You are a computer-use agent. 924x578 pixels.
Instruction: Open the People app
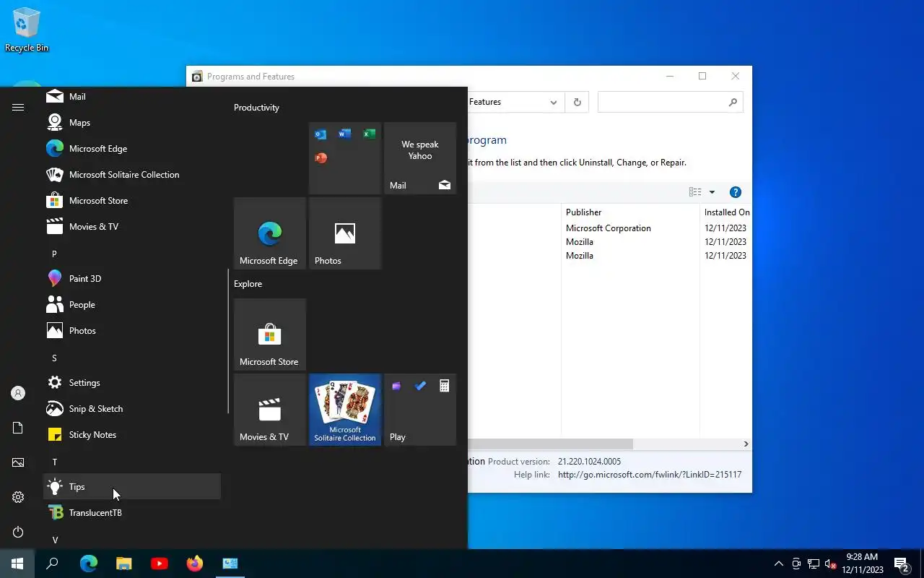coord(132,305)
